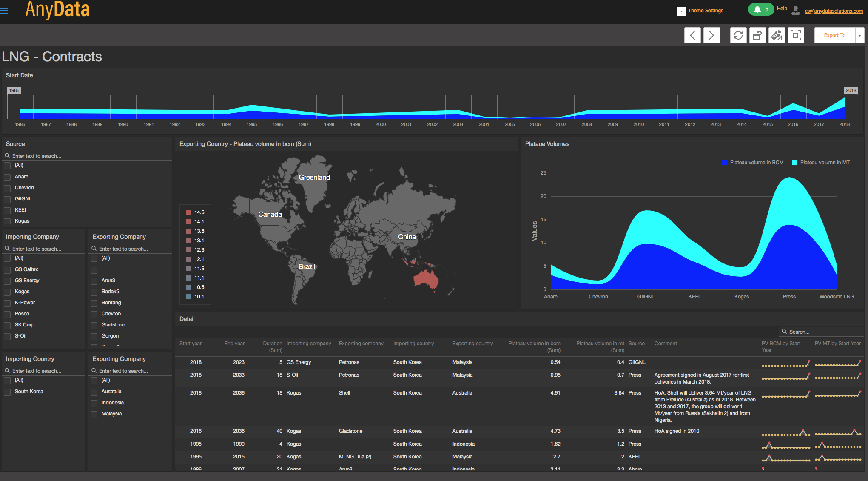The width and height of the screenshot is (868, 481).
Task: Click the 1986 range start handle
Action: coord(14,90)
